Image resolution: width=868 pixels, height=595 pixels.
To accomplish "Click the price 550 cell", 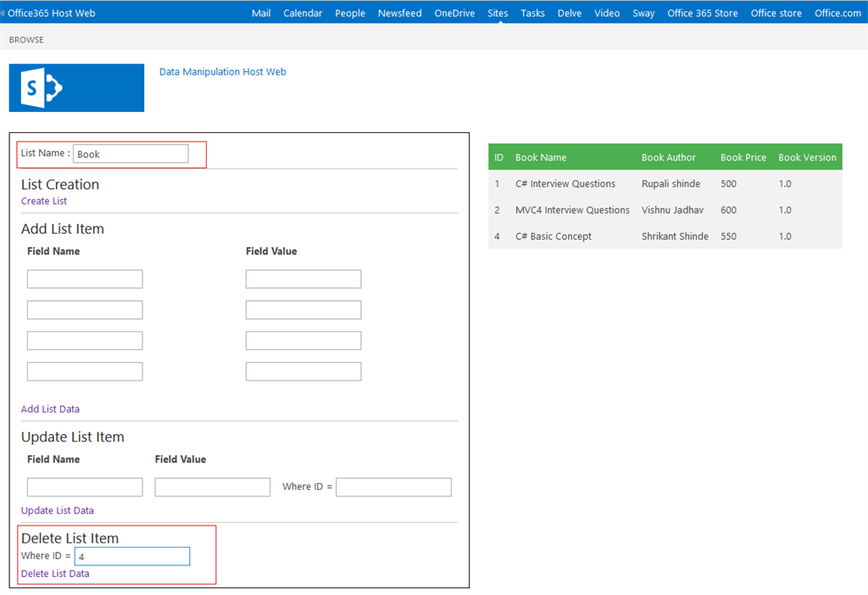I will coord(728,236).
